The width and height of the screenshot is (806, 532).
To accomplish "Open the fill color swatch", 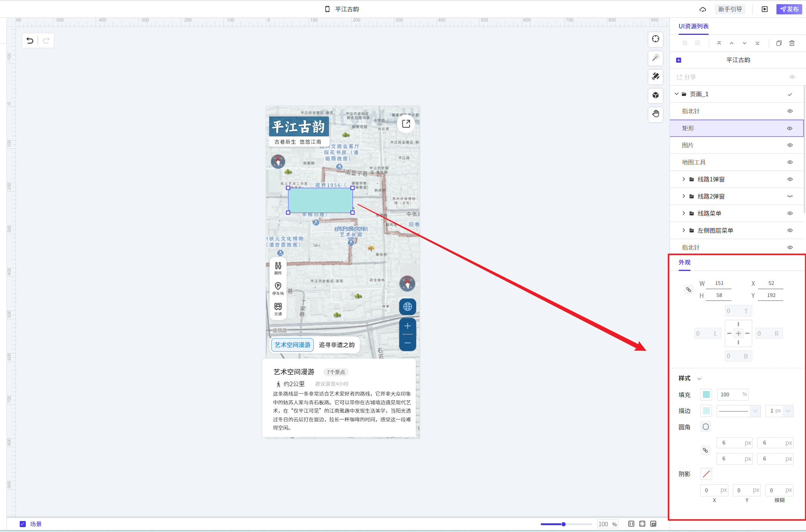I will [x=706, y=394].
